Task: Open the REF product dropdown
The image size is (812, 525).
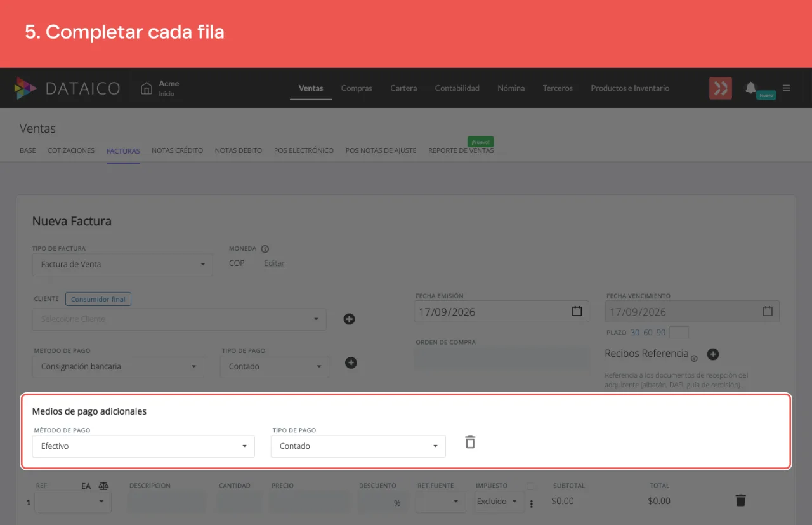Action: [73, 502]
